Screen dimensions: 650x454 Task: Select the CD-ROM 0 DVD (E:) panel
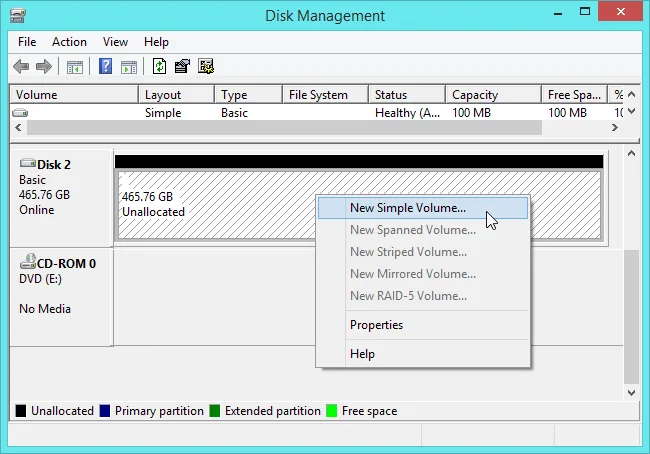(61, 297)
